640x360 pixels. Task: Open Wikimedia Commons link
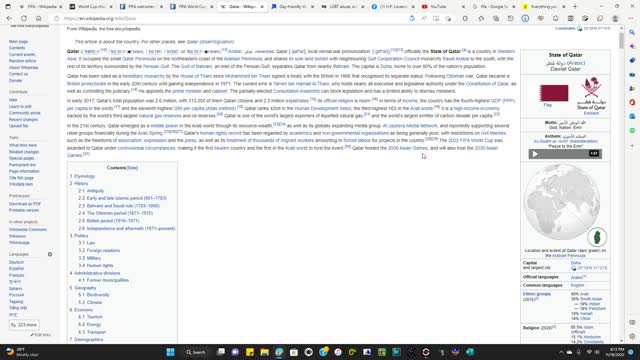click(28, 229)
